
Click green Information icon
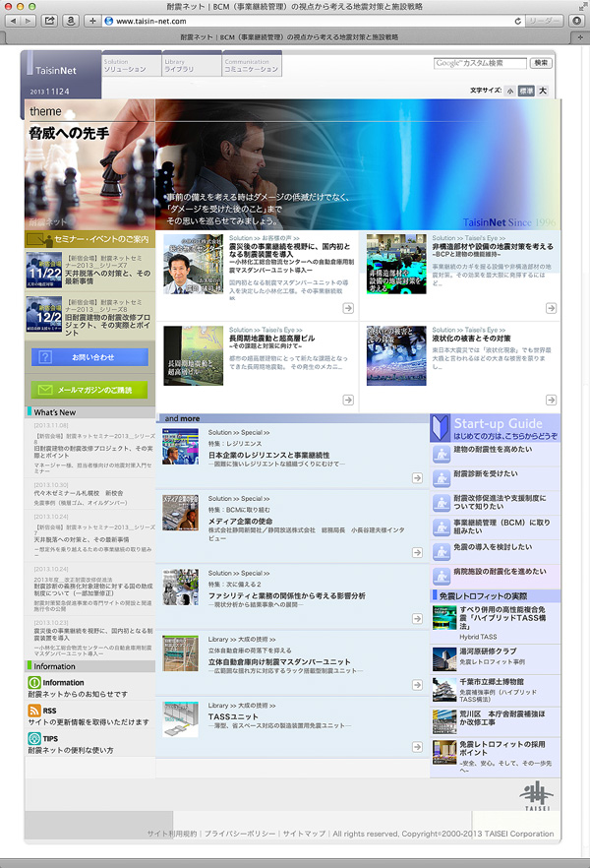pos(34,683)
